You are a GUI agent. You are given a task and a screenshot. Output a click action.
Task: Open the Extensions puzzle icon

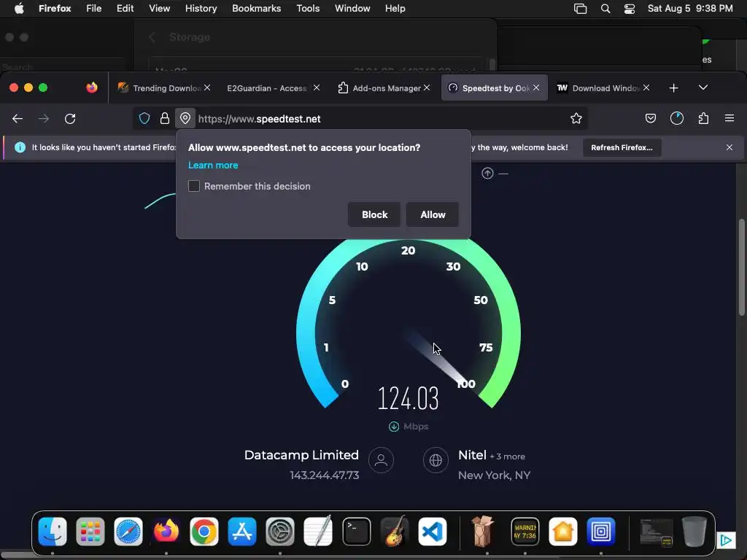coord(704,119)
